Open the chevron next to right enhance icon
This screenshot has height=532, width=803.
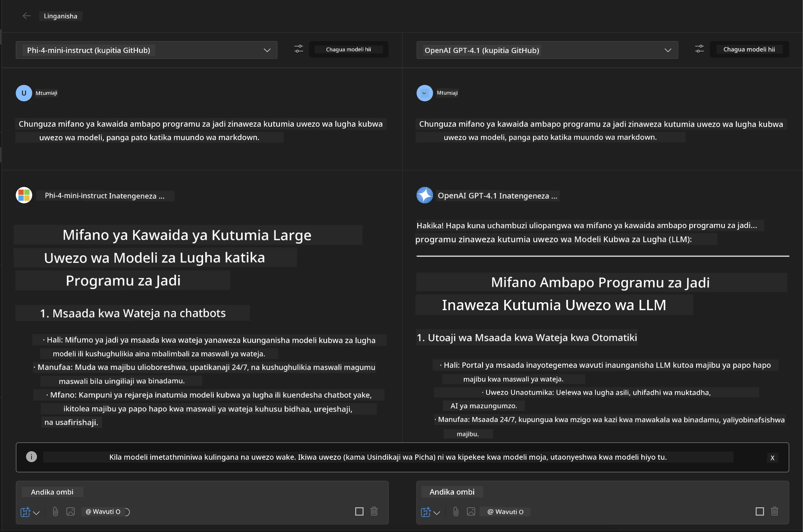coord(437,512)
